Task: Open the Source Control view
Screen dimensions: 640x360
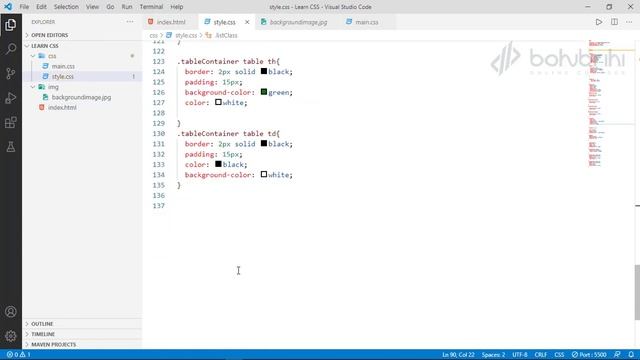Action: (x=11, y=73)
